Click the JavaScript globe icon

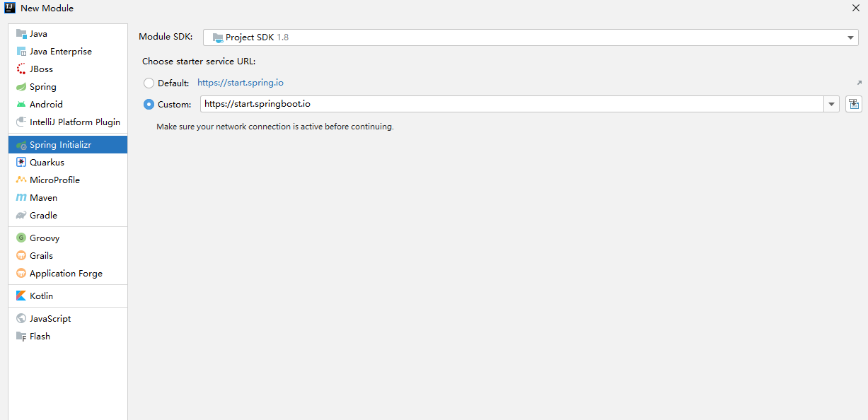tap(21, 318)
